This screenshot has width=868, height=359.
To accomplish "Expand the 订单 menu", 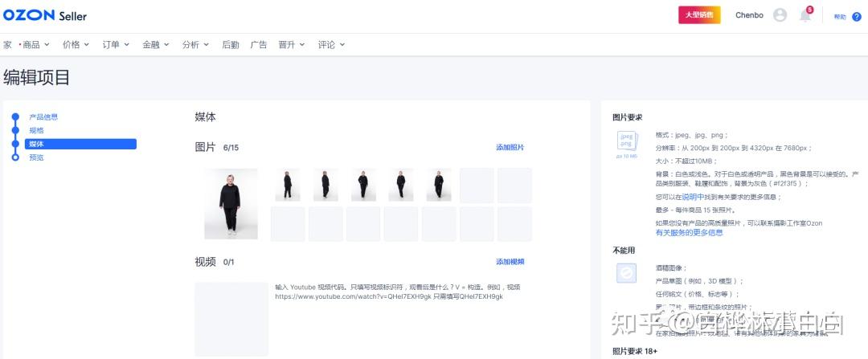I will pos(116,45).
